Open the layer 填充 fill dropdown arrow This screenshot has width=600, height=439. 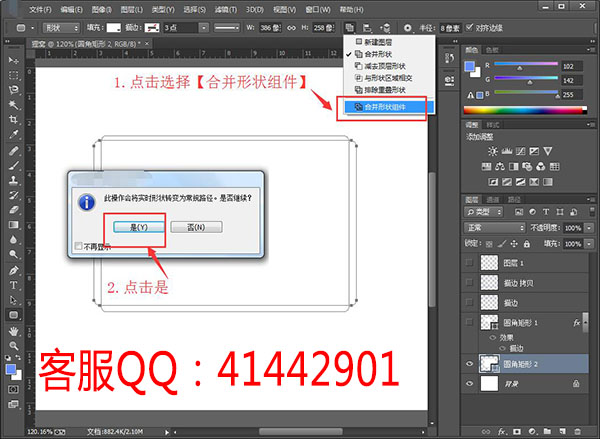click(x=589, y=244)
